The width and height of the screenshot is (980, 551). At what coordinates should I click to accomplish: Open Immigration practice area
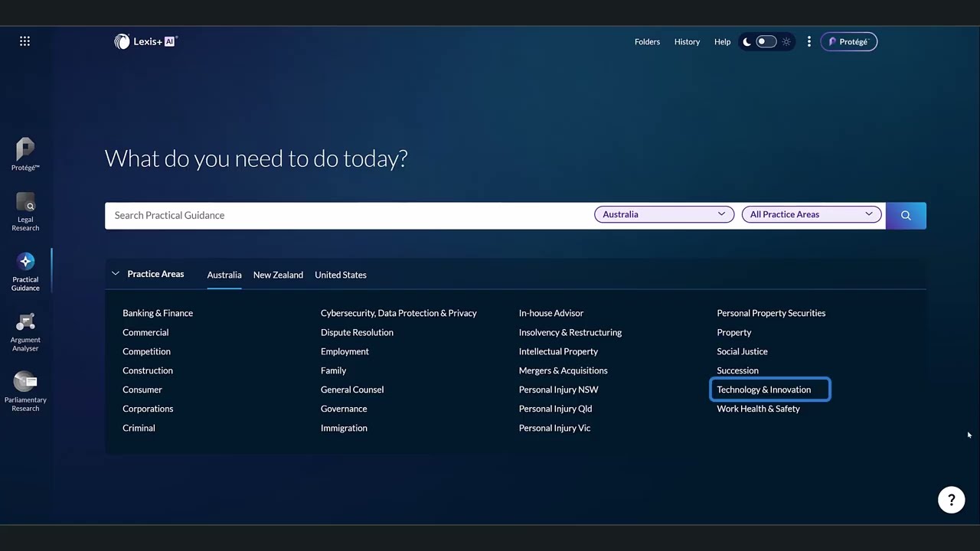coord(344,428)
